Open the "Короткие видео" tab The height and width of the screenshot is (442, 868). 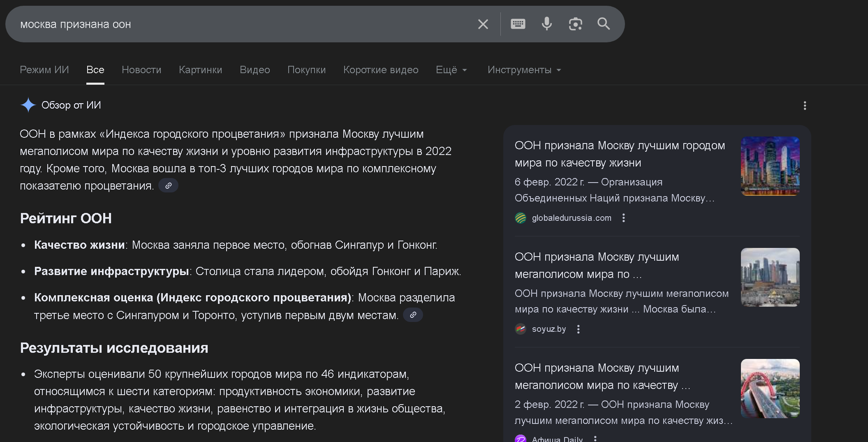[x=381, y=70]
